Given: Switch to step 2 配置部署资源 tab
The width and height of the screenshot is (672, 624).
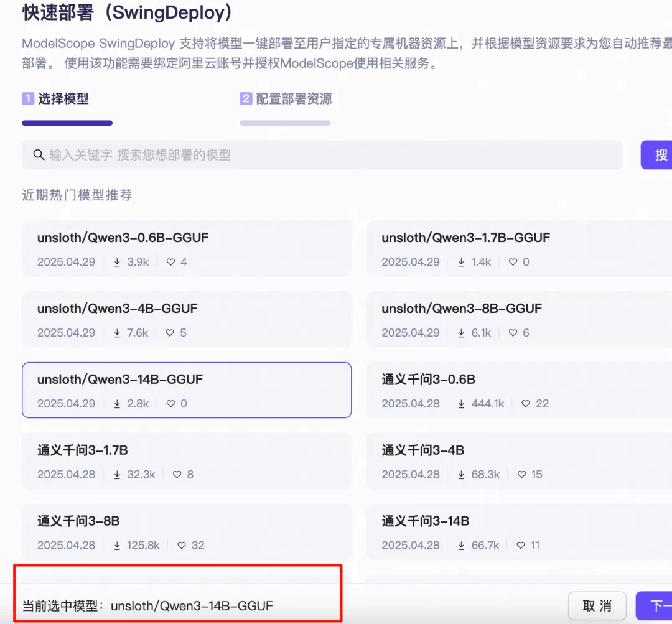Looking at the screenshot, I should 286,99.
